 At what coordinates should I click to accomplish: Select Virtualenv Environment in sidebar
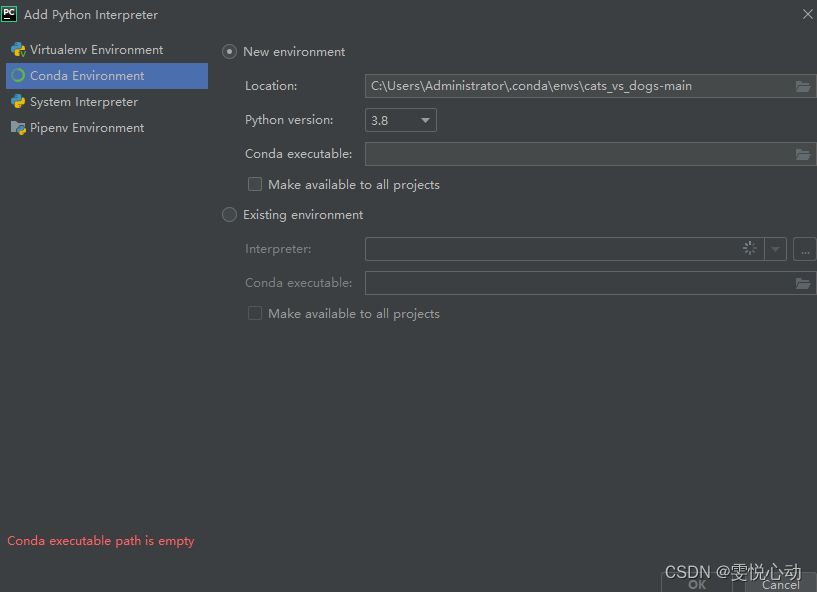point(107,50)
